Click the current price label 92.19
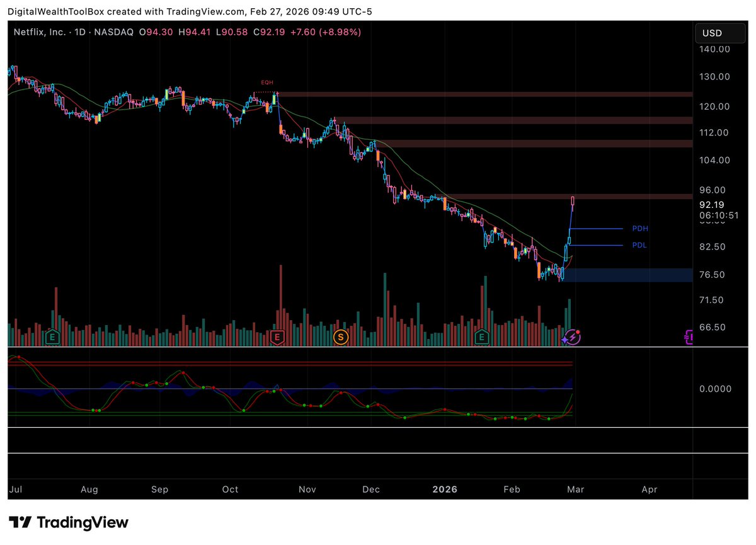This screenshot has width=756, height=545. 711,205
